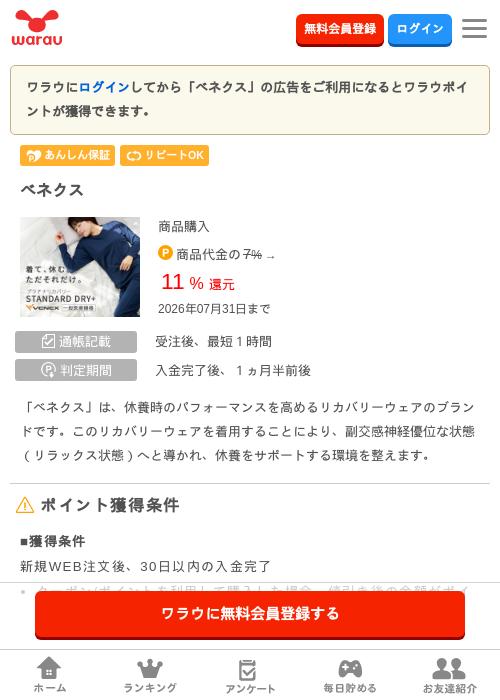Open ランキング crown icon tab
This screenshot has height=700, width=500.
coord(150,668)
